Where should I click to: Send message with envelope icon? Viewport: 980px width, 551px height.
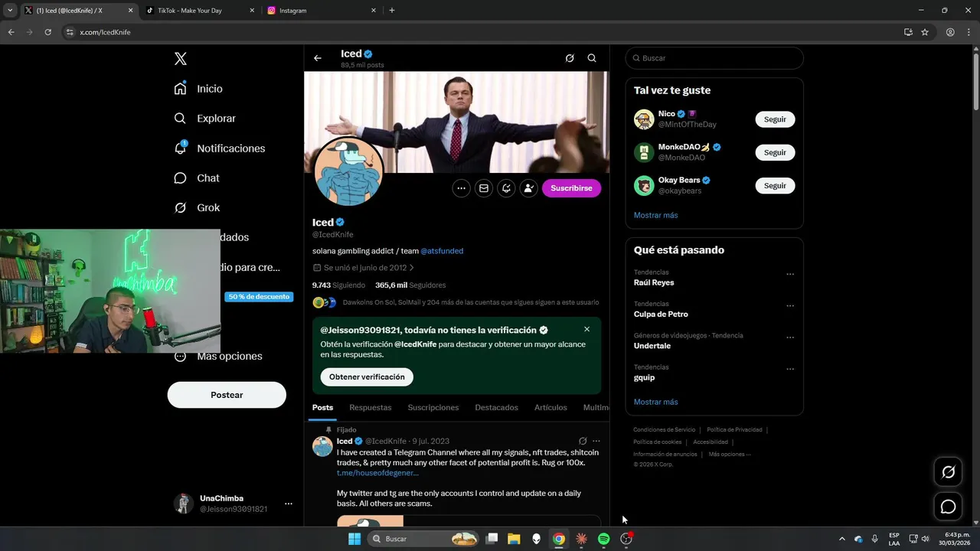pos(484,188)
